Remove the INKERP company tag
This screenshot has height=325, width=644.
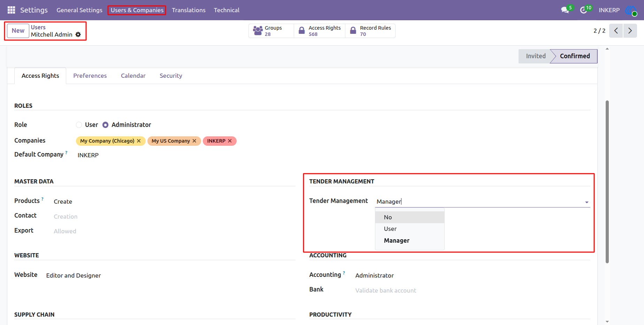230,141
